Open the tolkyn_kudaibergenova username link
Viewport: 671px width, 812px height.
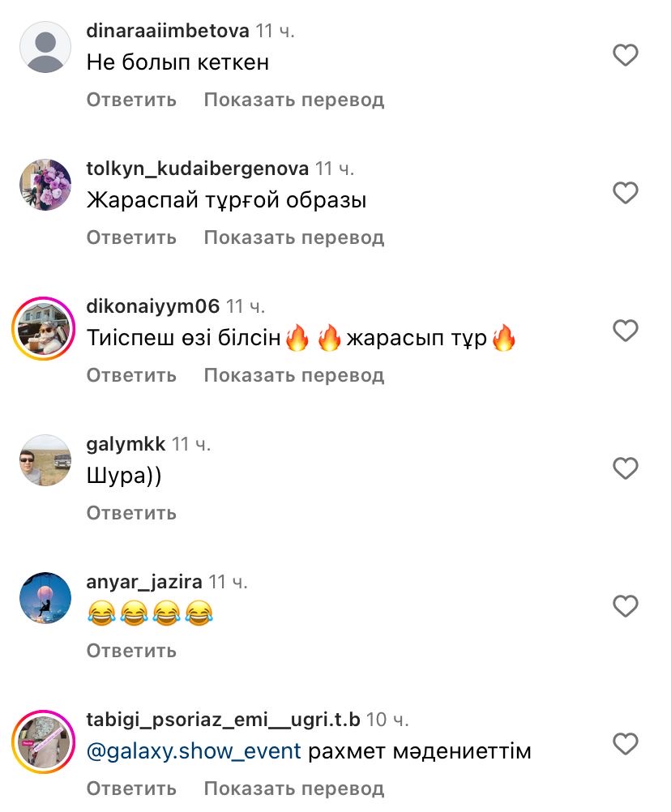[197, 169]
